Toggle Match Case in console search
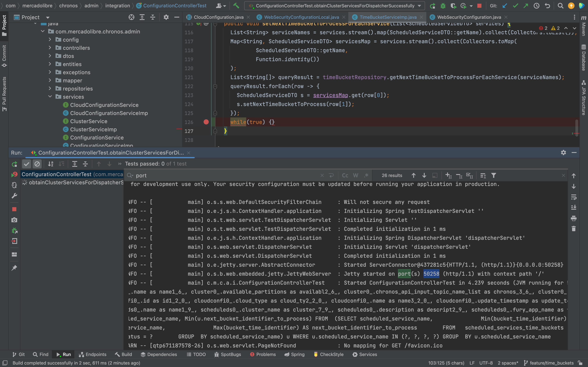588x367 pixels. coord(345,175)
